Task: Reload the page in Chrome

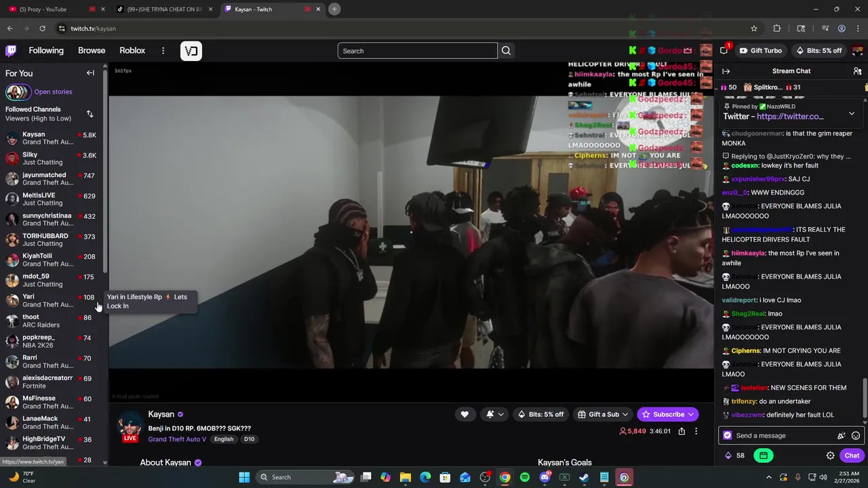Action: 42,28
